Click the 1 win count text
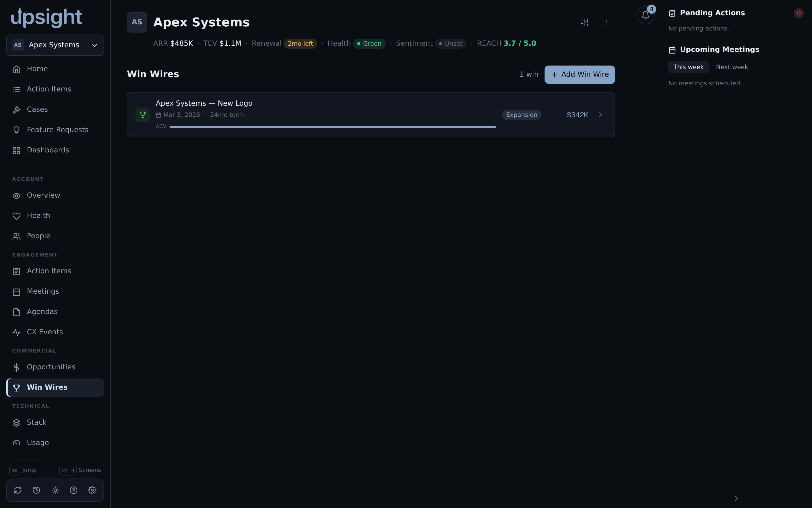 point(529,74)
